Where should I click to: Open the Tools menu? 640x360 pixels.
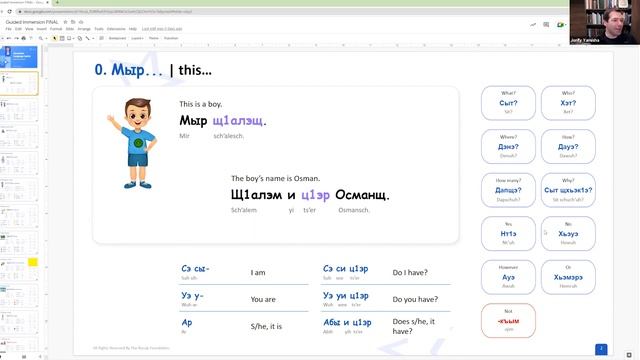click(x=99, y=29)
